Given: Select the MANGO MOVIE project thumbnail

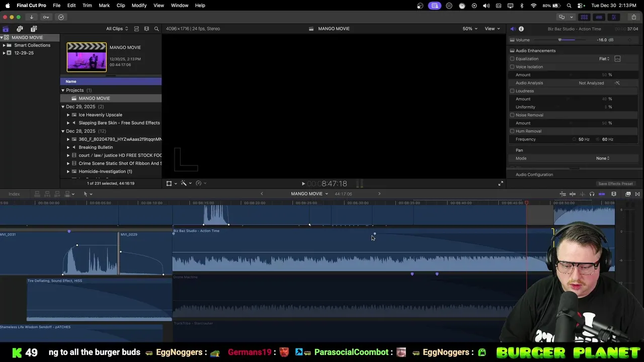Looking at the screenshot, I should pos(87,57).
